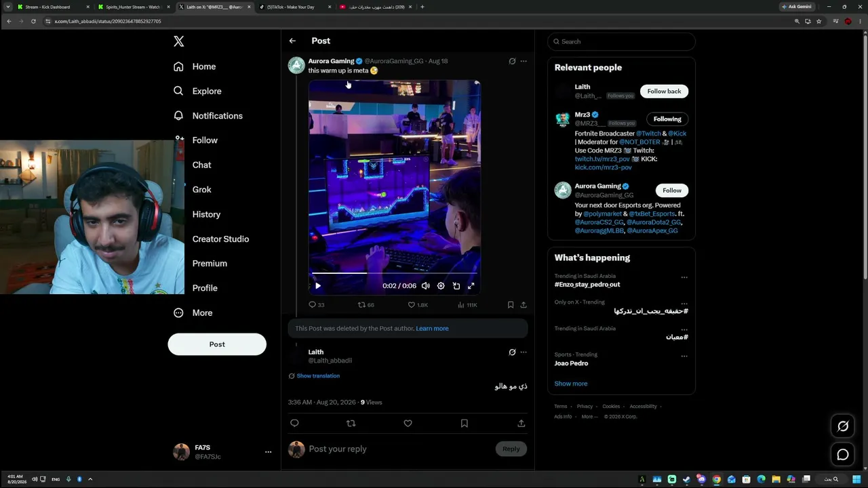Show translation of Laith's post
Screen dimensions: 868x488
pyautogui.click(x=318, y=376)
